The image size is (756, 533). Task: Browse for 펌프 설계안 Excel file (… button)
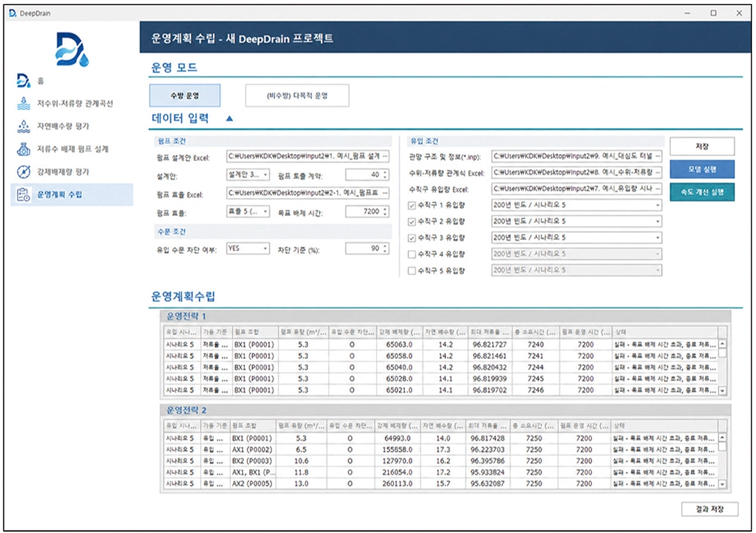pyautogui.click(x=385, y=156)
